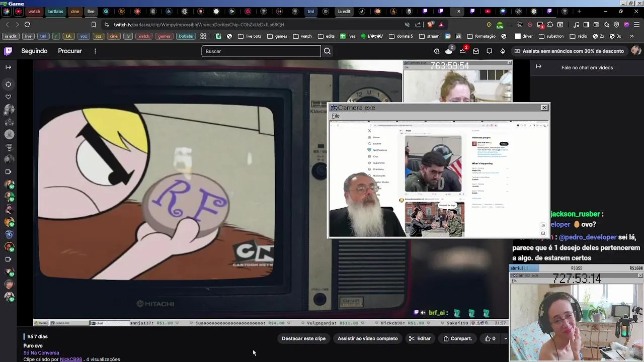The image size is (644, 362).
Task: Reload the page in browser toolbar
Action: [x=27, y=24]
